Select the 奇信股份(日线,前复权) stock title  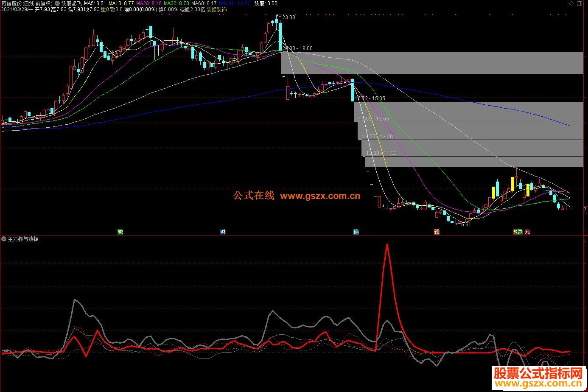[x=27, y=3]
